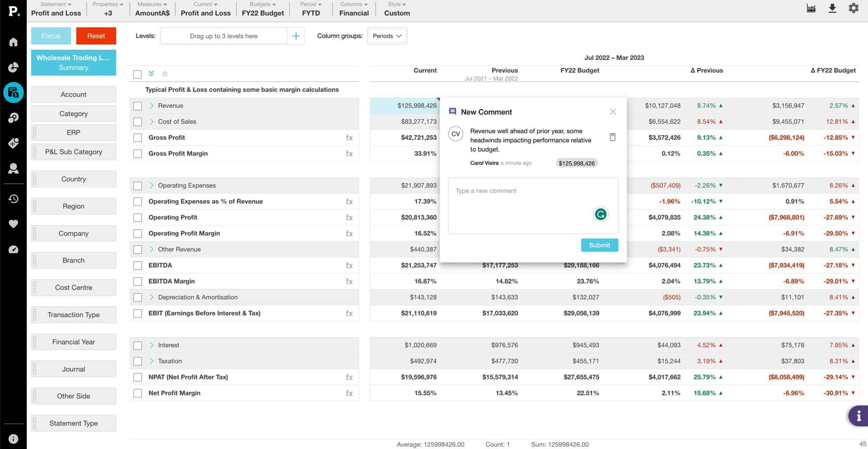Open favorites heart icon in sidebar
This screenshot has width=868, height=449.
(x=13, y=224)
